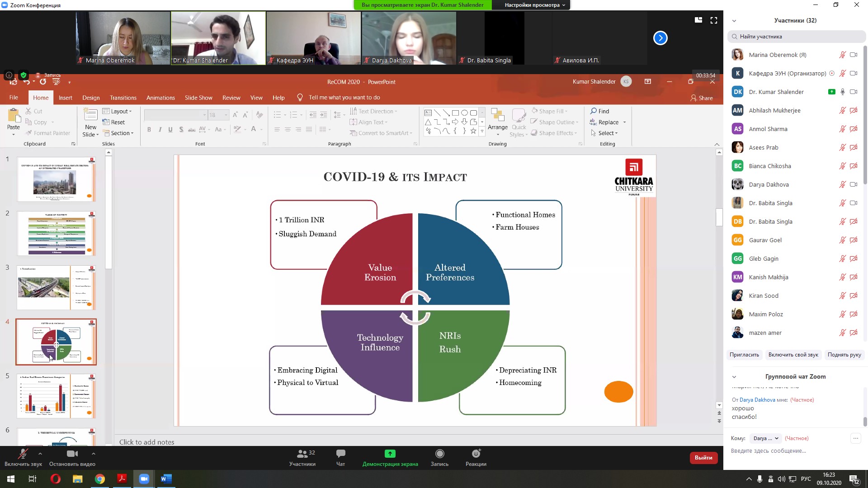Click the red Leave meeting button
Image resolution: width=868 pixels, height=488 pixels.
pyautogui.click(x=703, y=458)
